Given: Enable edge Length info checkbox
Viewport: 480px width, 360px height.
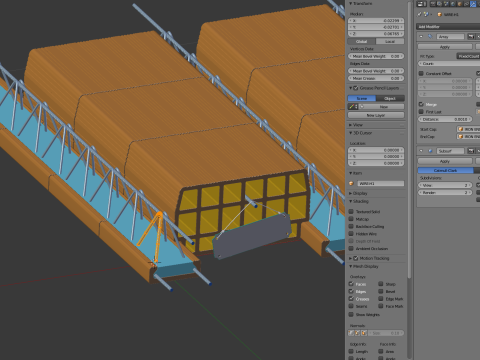Looking at the screenshot, I should [351, 351].
